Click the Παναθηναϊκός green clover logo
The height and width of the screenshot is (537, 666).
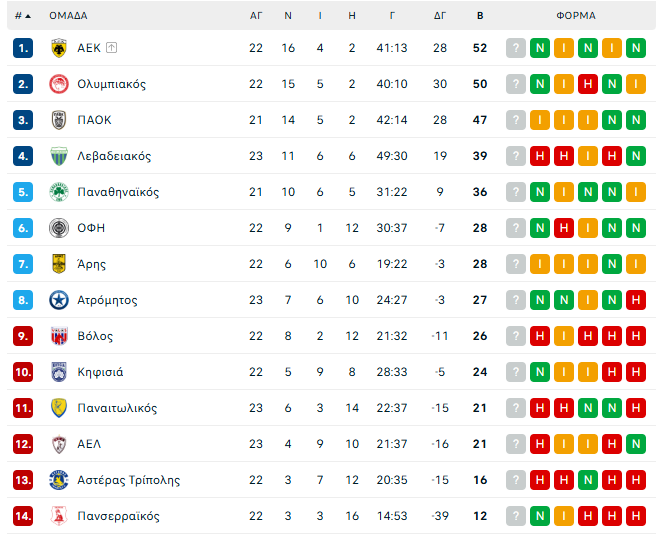(x=58, y=192)
